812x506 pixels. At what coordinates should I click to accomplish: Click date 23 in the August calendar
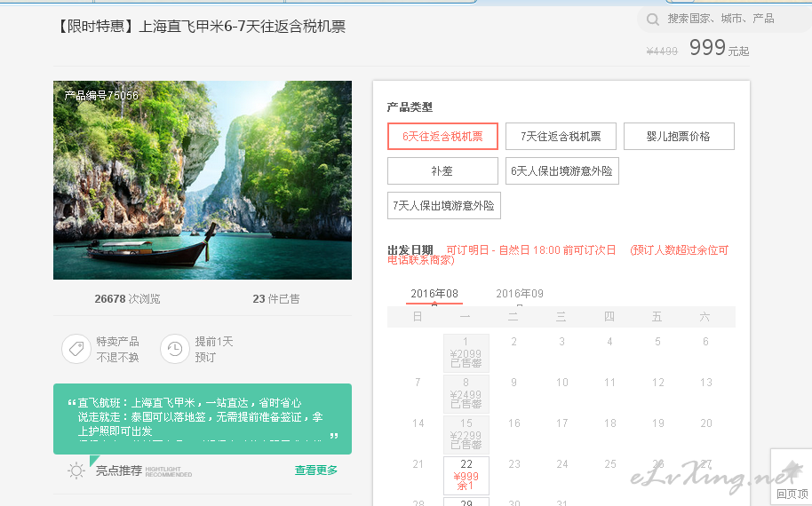point(514,464)
